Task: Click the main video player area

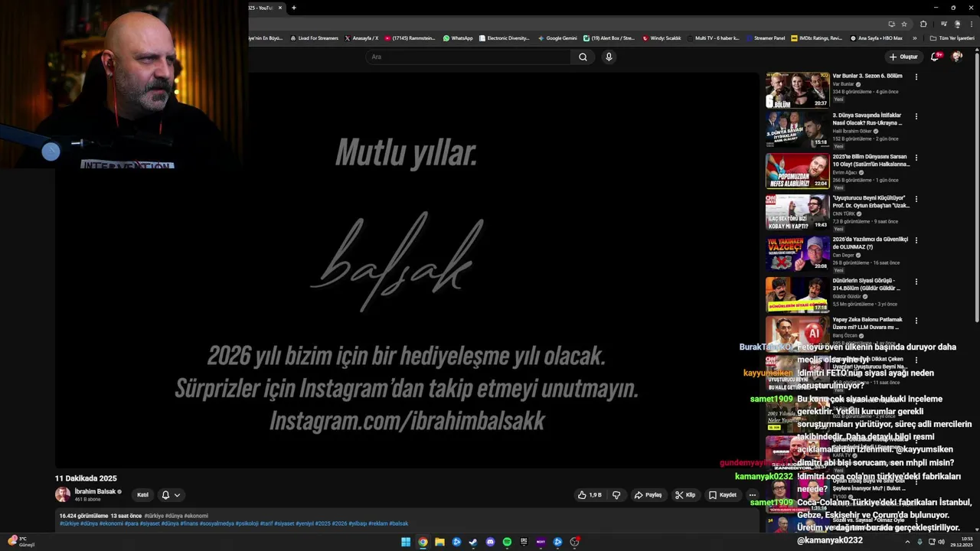Action: click(x=406, y=269)
